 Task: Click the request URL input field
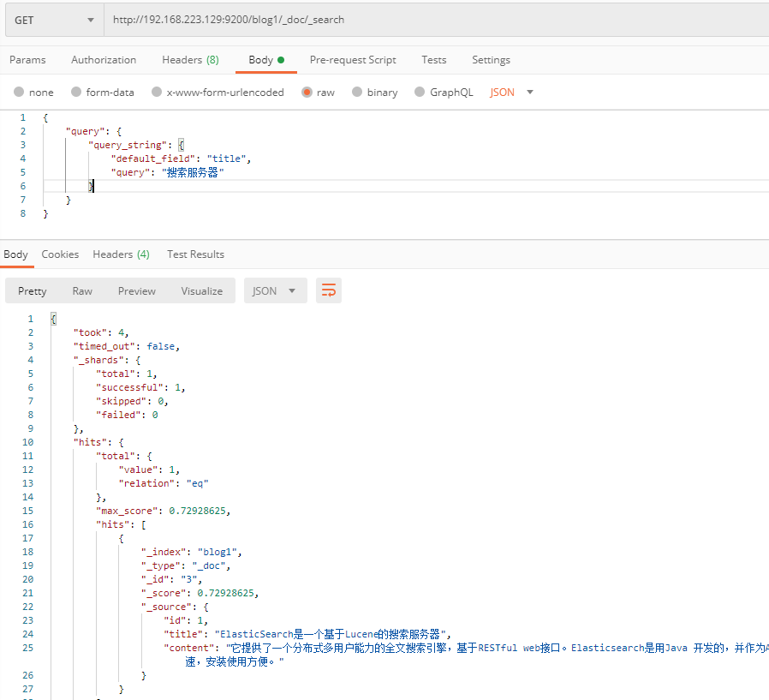coord(436,20)
